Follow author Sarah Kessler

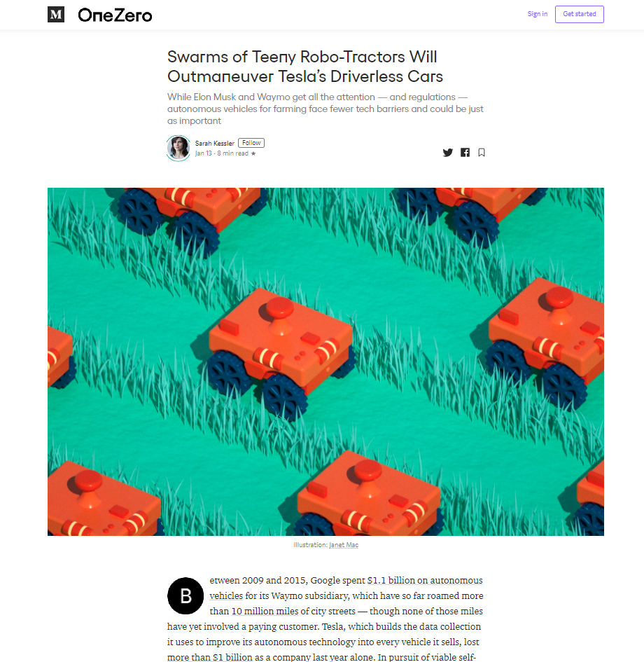(251, 143)
